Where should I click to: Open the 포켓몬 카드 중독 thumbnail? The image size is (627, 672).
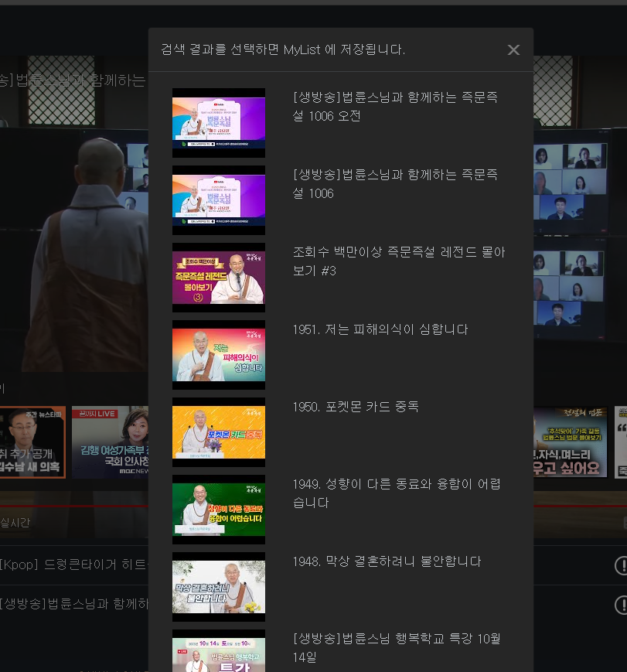[219, 432]
